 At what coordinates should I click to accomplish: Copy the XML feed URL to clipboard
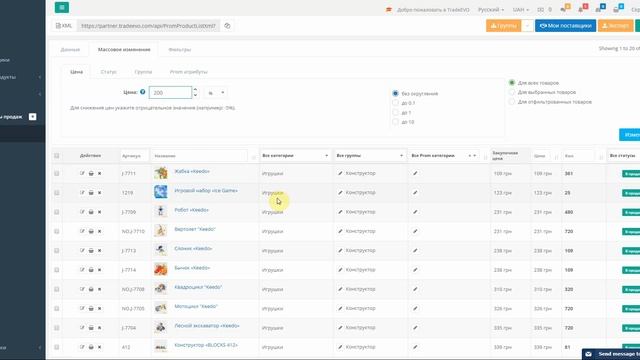tap(227, 26)
